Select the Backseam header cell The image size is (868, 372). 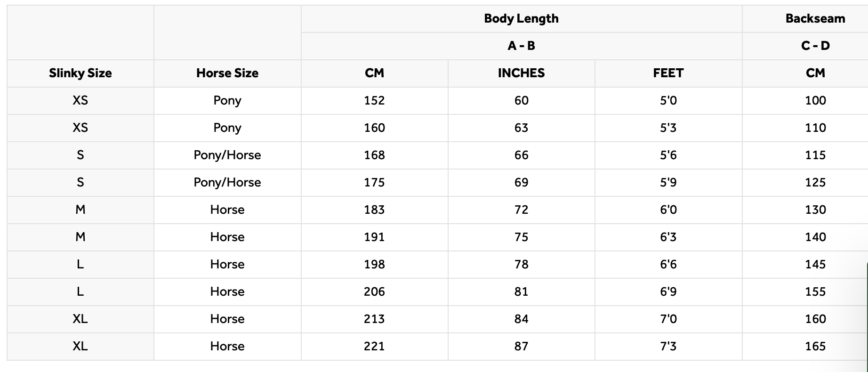815,19
